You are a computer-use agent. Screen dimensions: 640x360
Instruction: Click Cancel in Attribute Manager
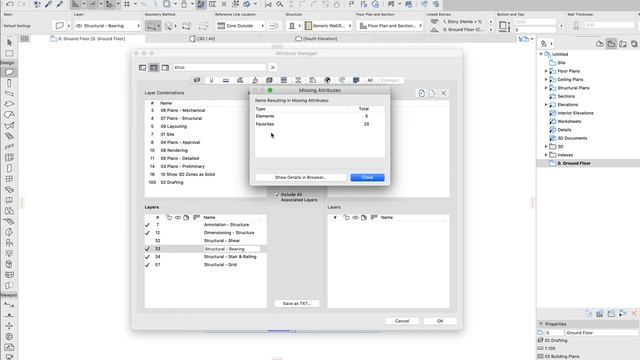click(x=402, y=321)
